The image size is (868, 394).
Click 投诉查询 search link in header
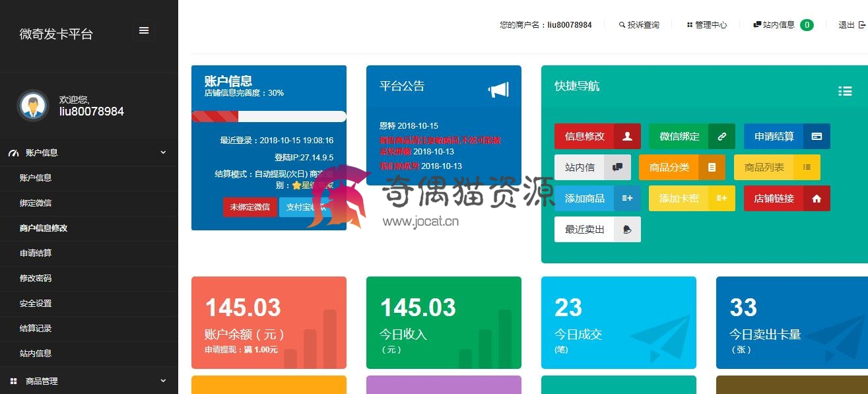pos(639,25)
